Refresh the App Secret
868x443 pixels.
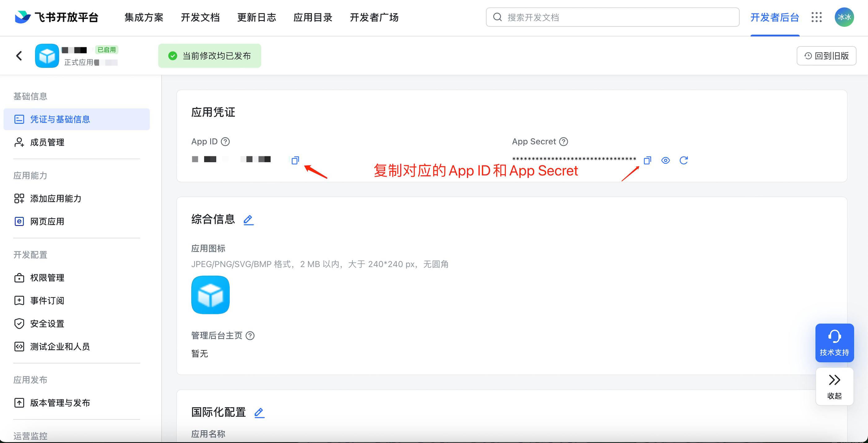684,160
